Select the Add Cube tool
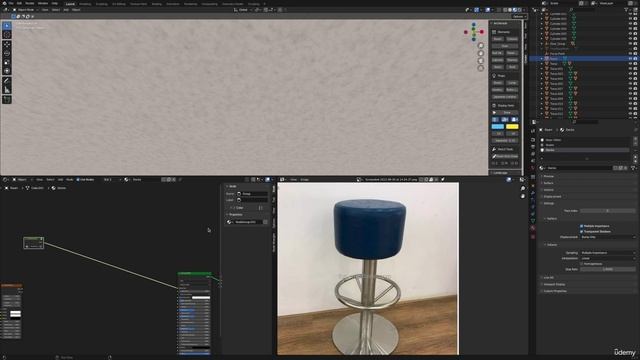This screenshot has height=360, width=640. (7, 100)
